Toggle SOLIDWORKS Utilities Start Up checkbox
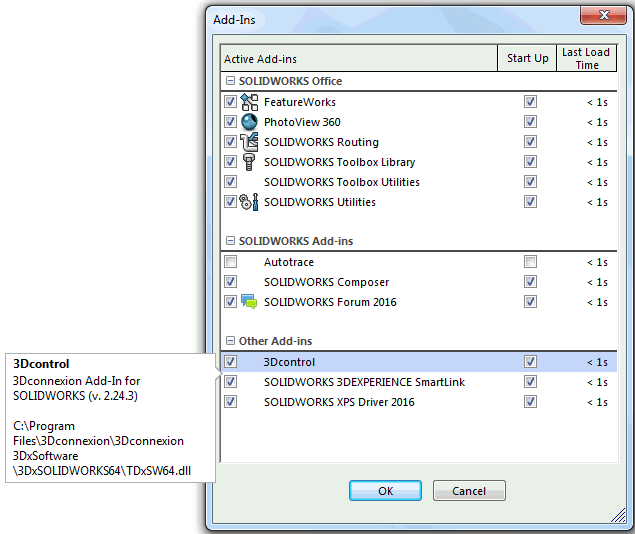Viewport: 635px width, 534px height. coord(530,202)
